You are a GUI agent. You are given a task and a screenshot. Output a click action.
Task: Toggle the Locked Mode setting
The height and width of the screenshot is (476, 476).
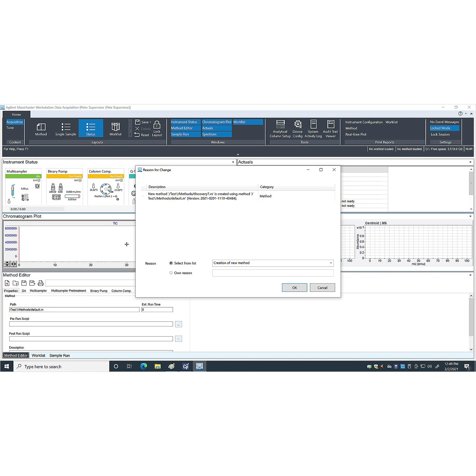[x=444, y=128]
